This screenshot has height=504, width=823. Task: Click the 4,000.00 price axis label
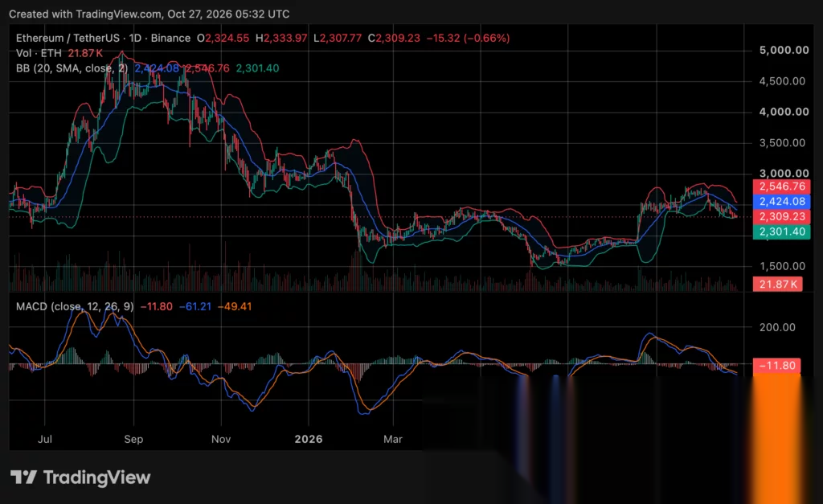click(x=784, y=112)
